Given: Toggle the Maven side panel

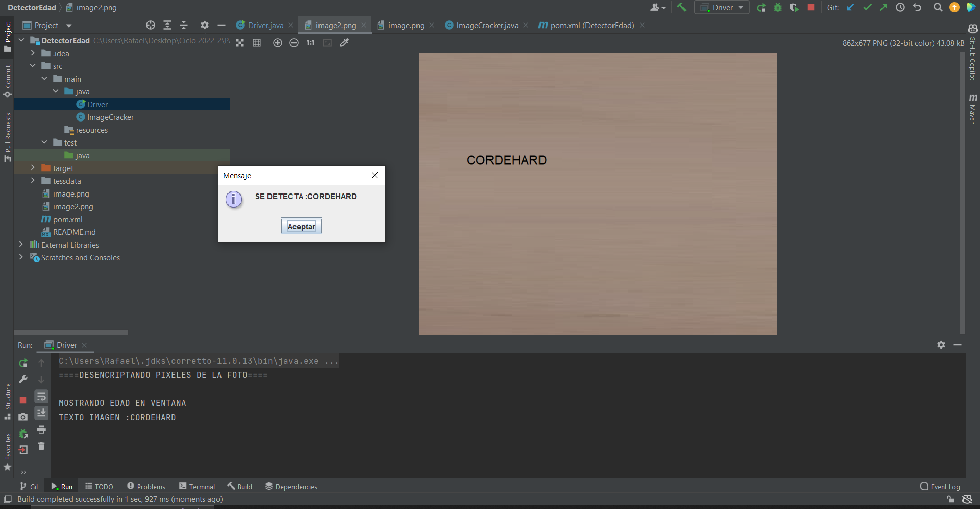Looking at the screenshot, I should [973, 110].
